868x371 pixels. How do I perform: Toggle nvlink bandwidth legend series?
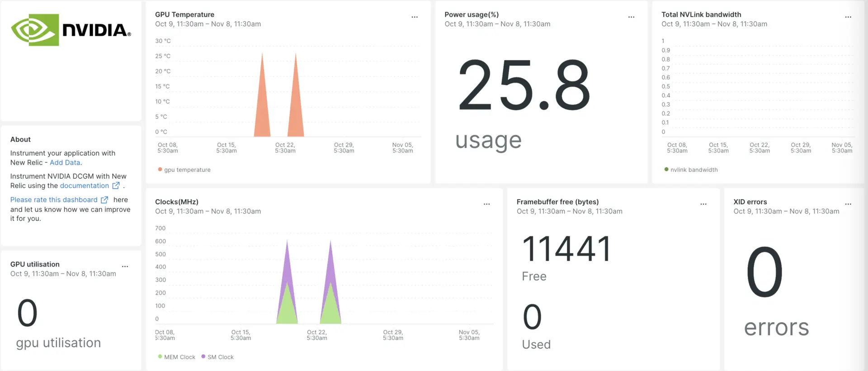(x=693, y=170)
